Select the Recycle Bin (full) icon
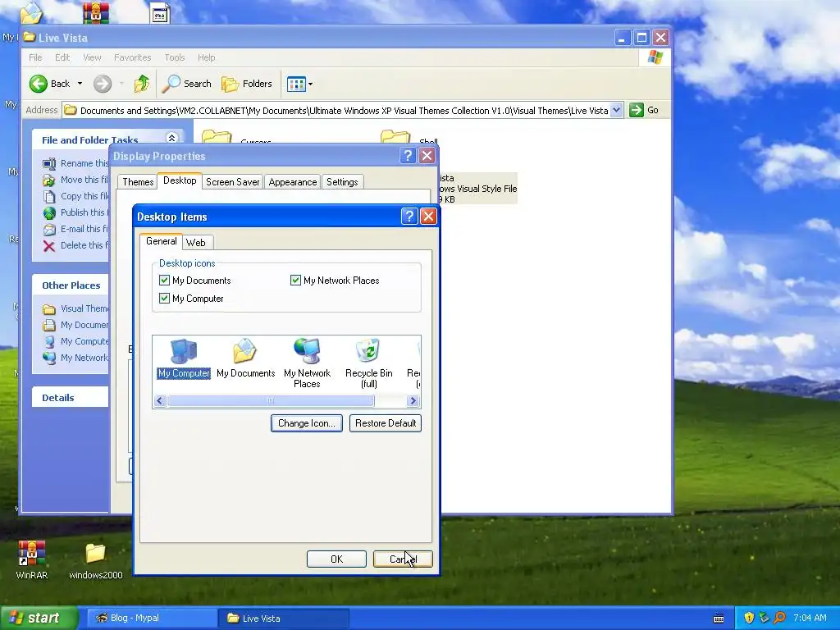This screenshot has height=630, width=840. click(x=368, y=351)
